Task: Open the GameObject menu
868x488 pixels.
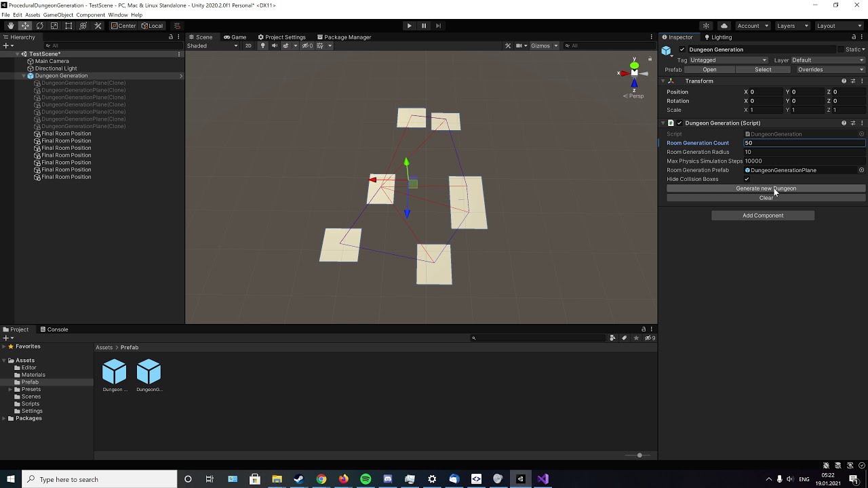Action: pyautogui.click(x=58, y=15)
